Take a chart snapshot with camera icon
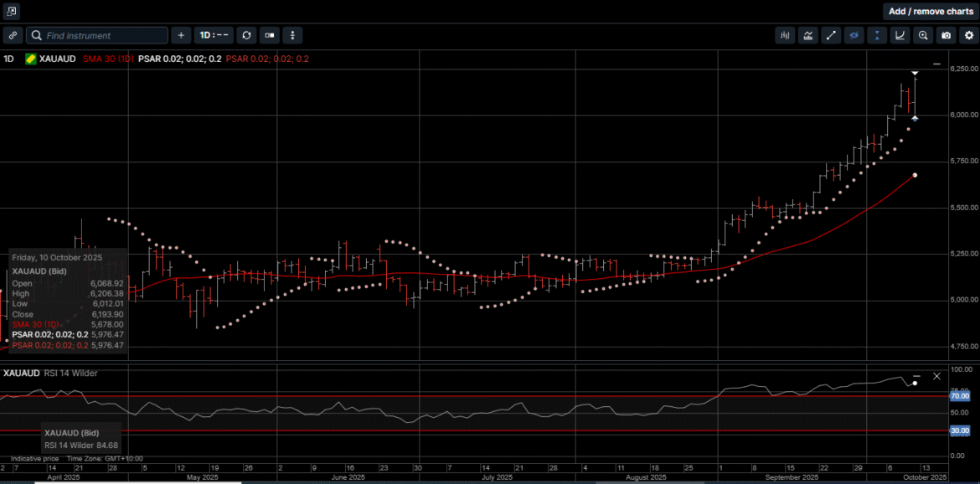 (x=946, y=35)
